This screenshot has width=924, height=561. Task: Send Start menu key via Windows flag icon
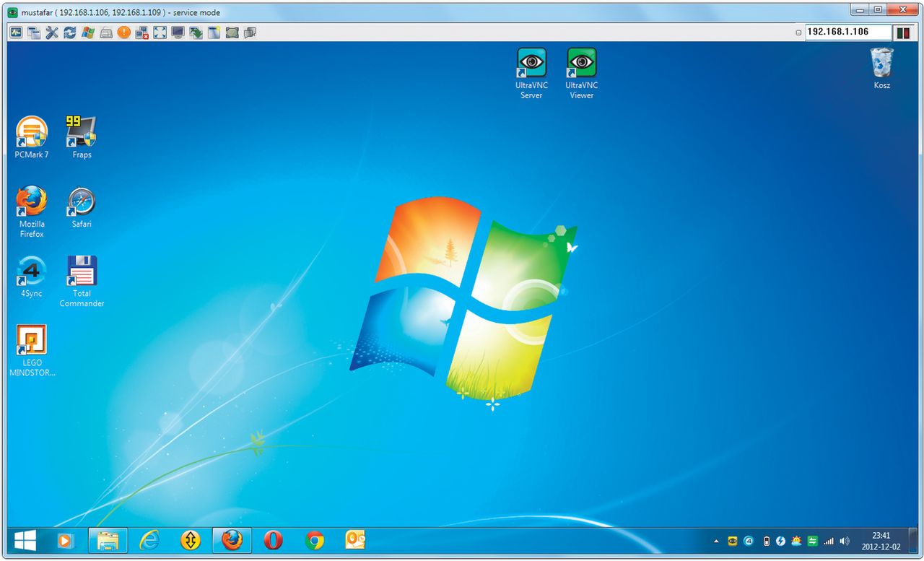(88, 32)
